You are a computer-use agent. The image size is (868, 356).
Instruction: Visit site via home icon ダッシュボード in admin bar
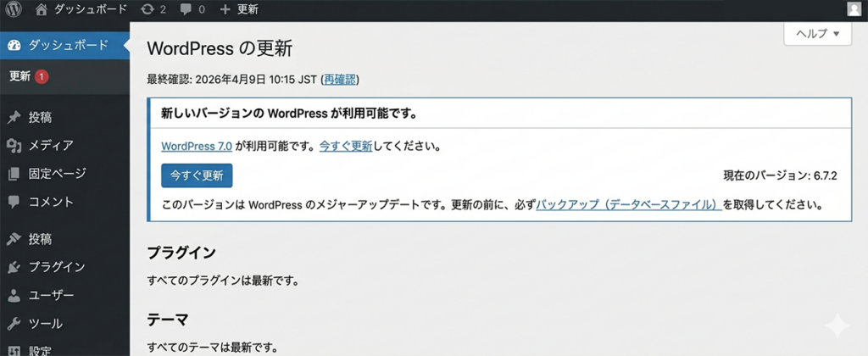point(81,9)
